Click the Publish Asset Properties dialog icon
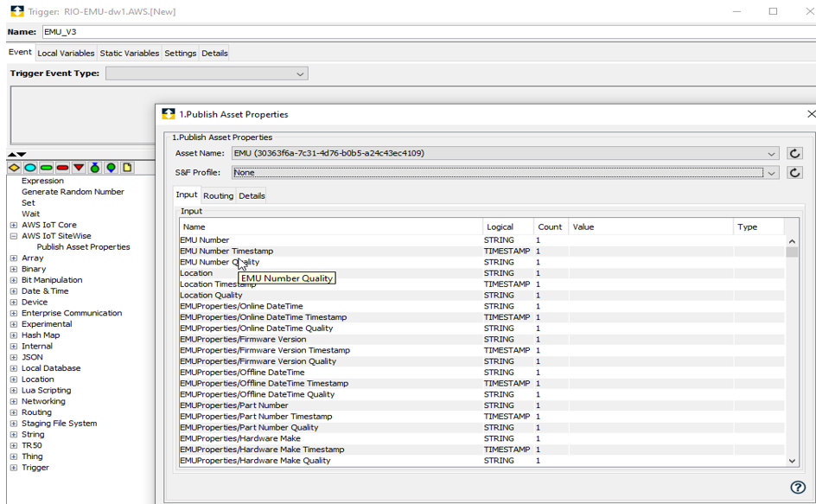This screenshot has width=816, height=504. click(x=168, y=114)
